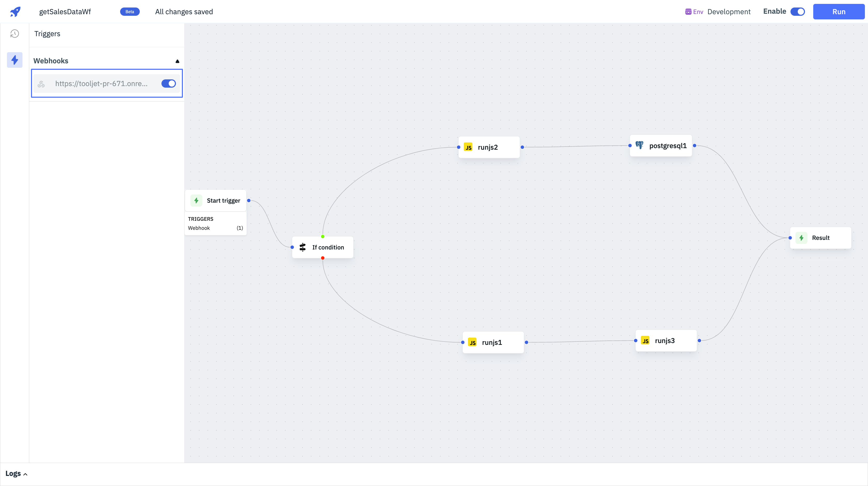Click the If condition branching icon
This screenshot has width=868, height=486.
pyautogui.click(x=303, y=247)
